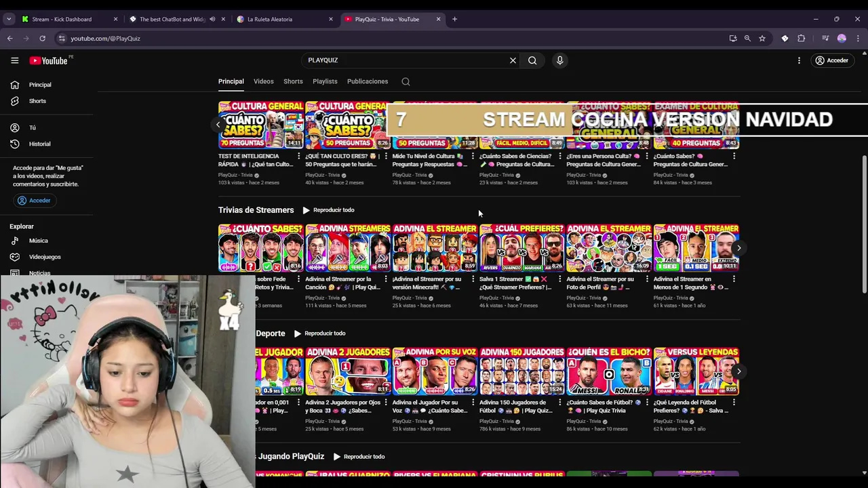Switch to Stream - Kick Dashboard tab
868x488 pixels.
tap(69, 19)
